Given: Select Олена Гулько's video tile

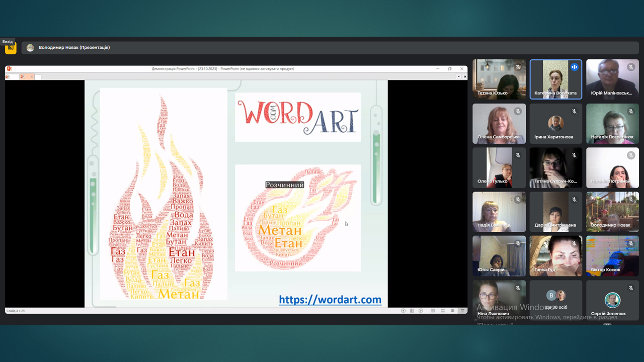Looking at the screenshot, I should (x=499, y=168).
